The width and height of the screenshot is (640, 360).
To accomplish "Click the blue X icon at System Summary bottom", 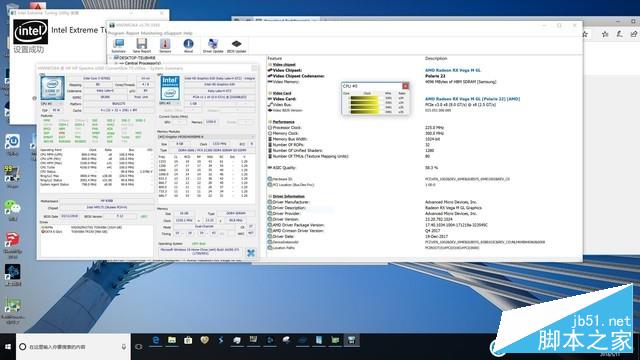I will [x=251, y=253].
